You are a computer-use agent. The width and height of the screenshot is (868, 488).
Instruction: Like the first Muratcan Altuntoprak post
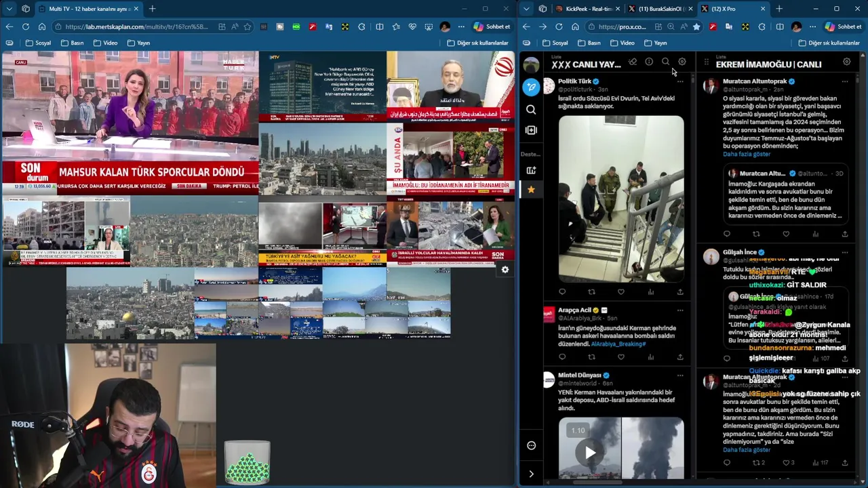click(x=786, y=234)
